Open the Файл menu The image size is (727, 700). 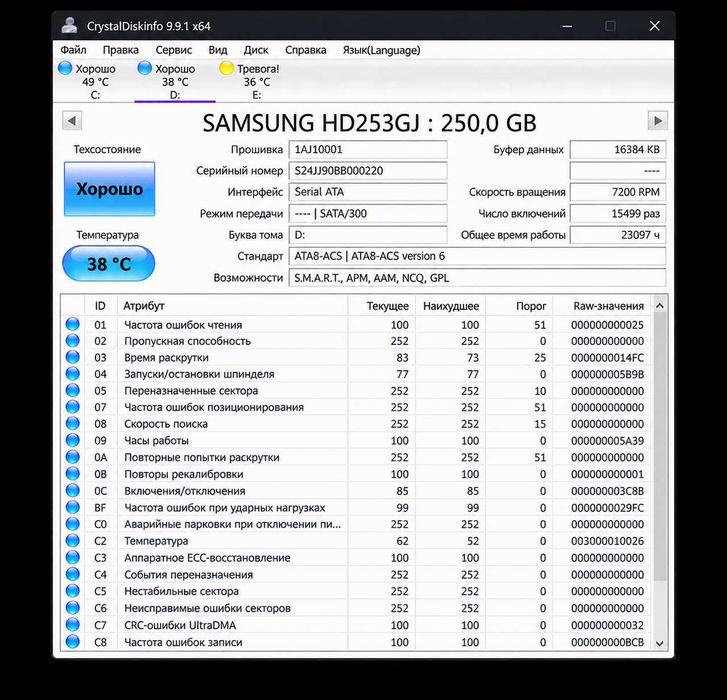pyautogui.click(x=73, y=50)
